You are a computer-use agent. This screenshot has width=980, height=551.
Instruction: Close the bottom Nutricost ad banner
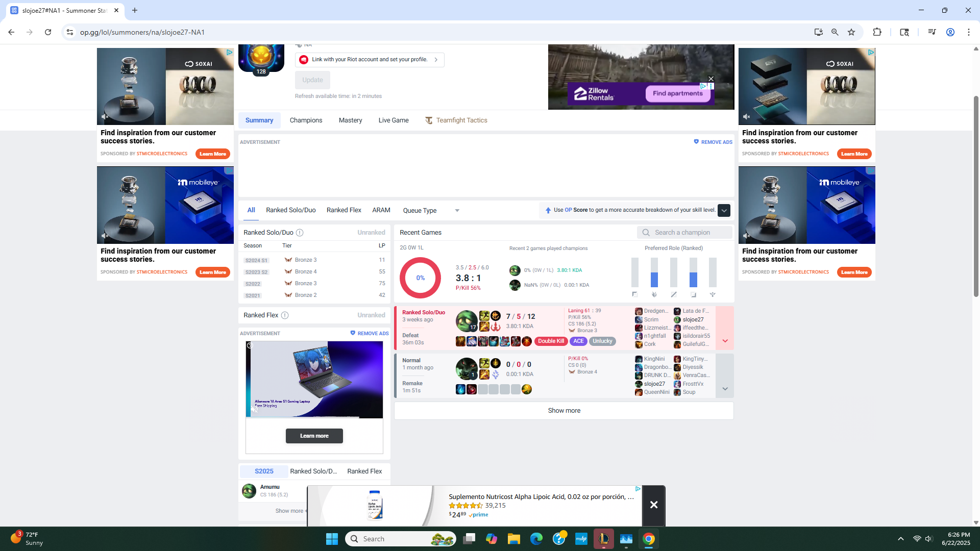[x=653, y=505]
